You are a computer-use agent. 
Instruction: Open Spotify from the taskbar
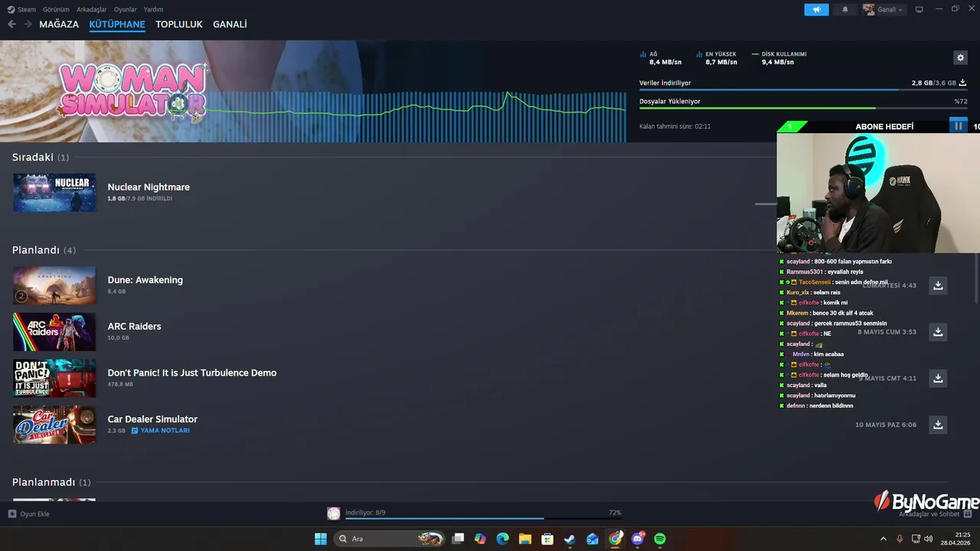point(660,539)
